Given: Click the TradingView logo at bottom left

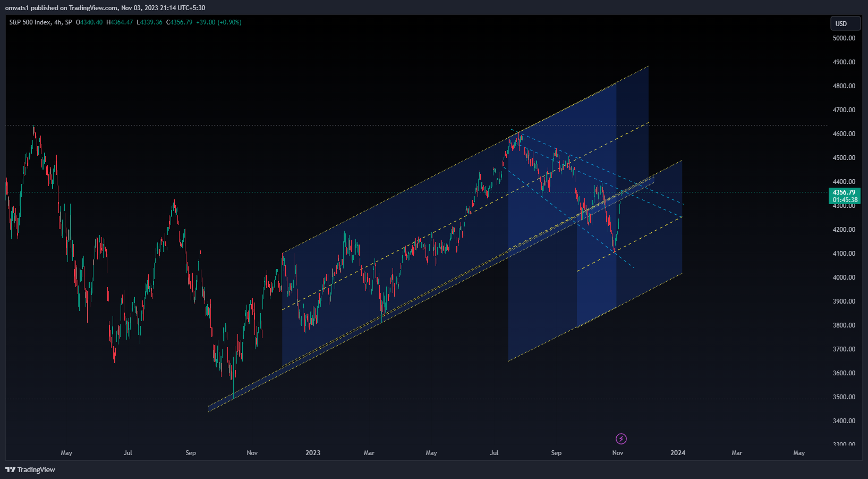Looking at the screenshot, I should (30, 469).
